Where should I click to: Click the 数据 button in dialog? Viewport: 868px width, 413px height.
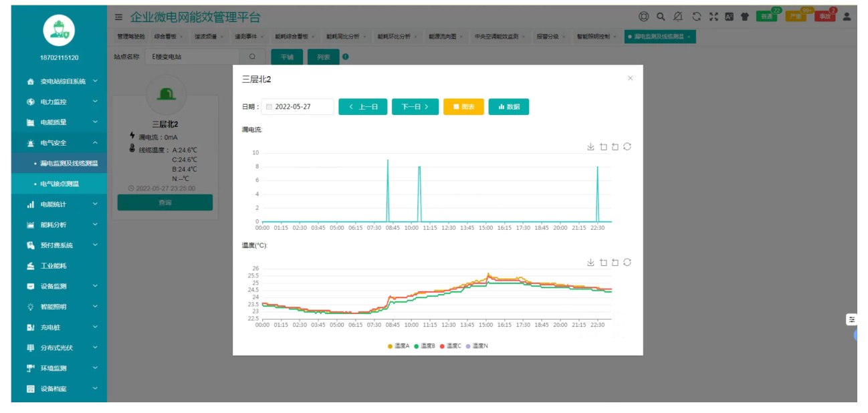(x=508, y=107)
